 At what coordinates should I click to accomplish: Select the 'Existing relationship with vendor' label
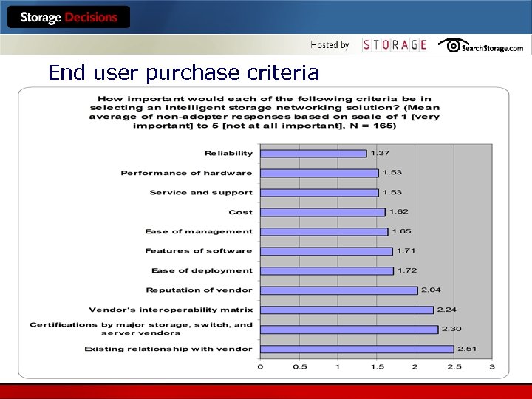168,349
